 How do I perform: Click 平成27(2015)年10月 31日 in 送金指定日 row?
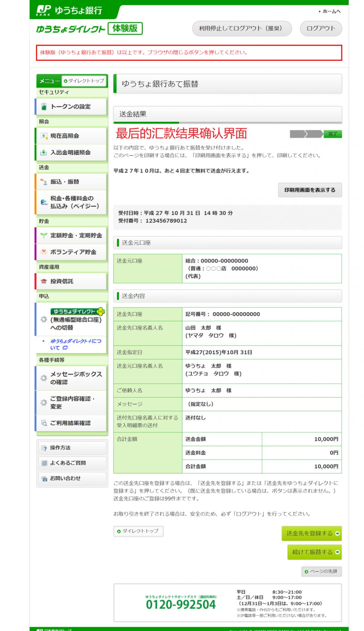pyautogui.click(x=219, y=352)
